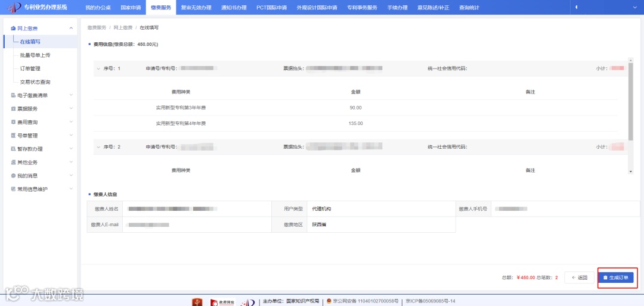Click the 代理机构 user type value
Image resolution: width=644 pixels, height=306 pixels.
point(321,209)
